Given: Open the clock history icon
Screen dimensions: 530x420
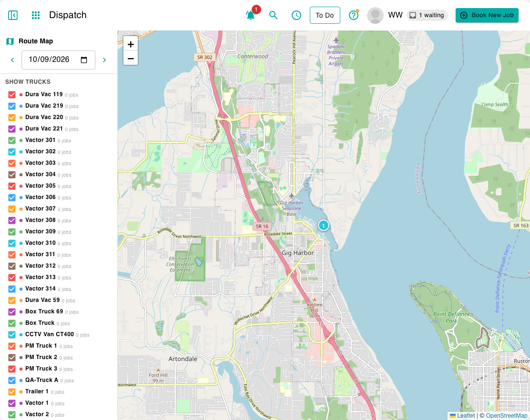Looking at the screenshot, I should [296, 15].
